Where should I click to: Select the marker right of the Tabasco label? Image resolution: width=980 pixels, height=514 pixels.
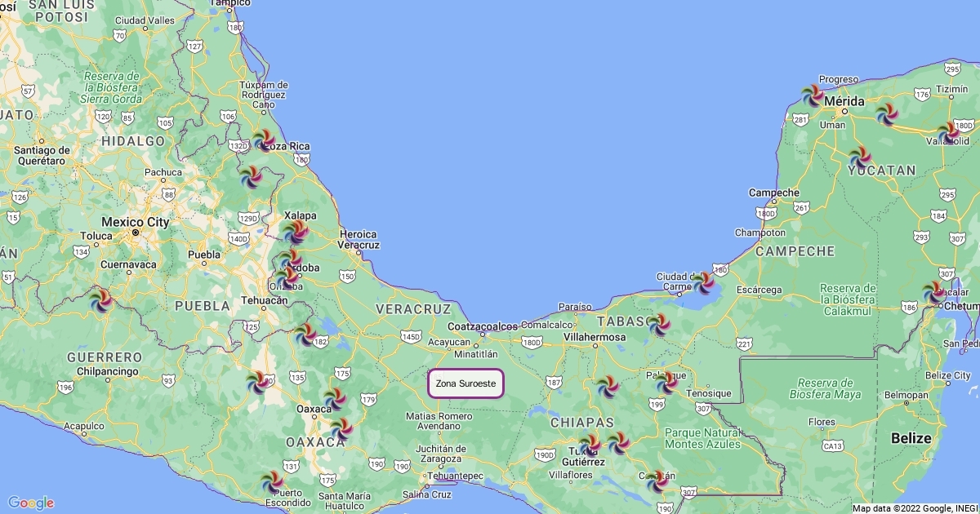(x=659, y=325)
